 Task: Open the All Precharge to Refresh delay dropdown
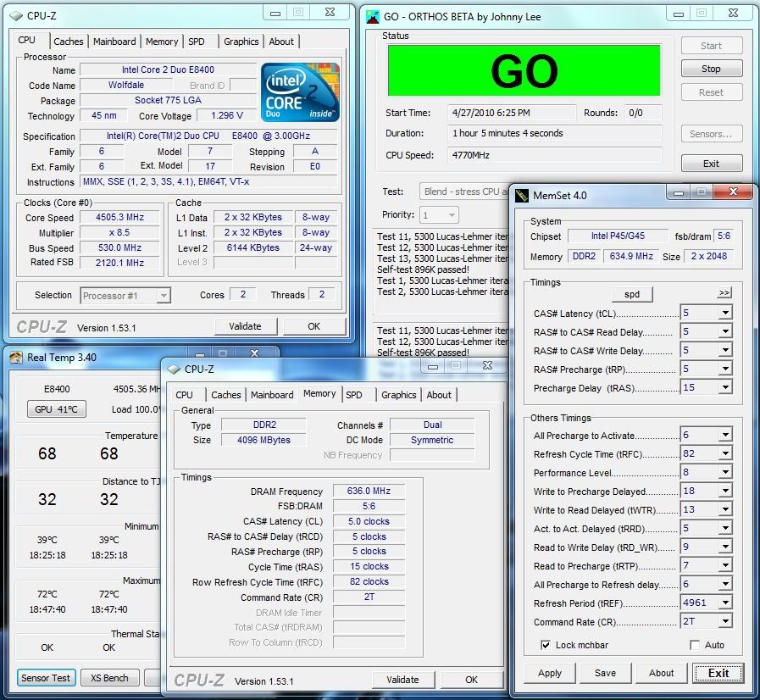click(x=725, y=584)
